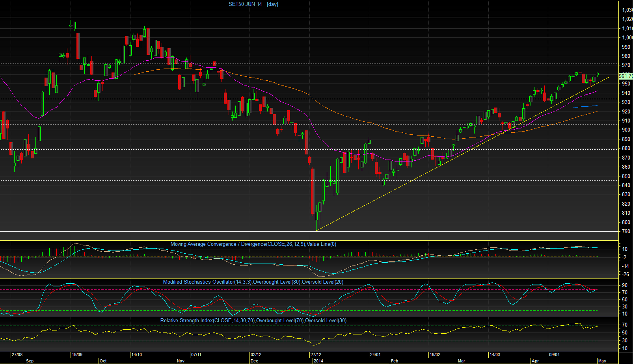Click the Mar month label

pos(461,361)
